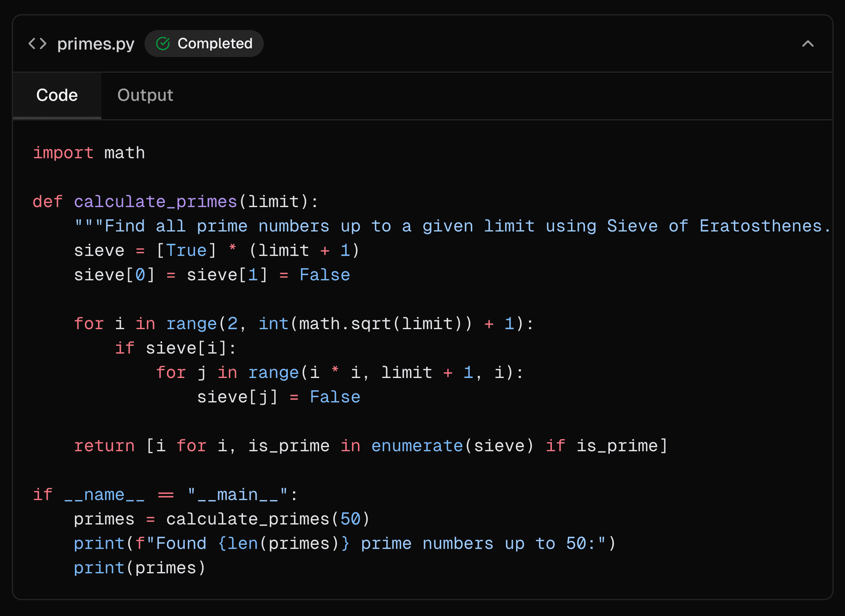Select the Code tab
The image size is (845, 616).
pos(57,95)
